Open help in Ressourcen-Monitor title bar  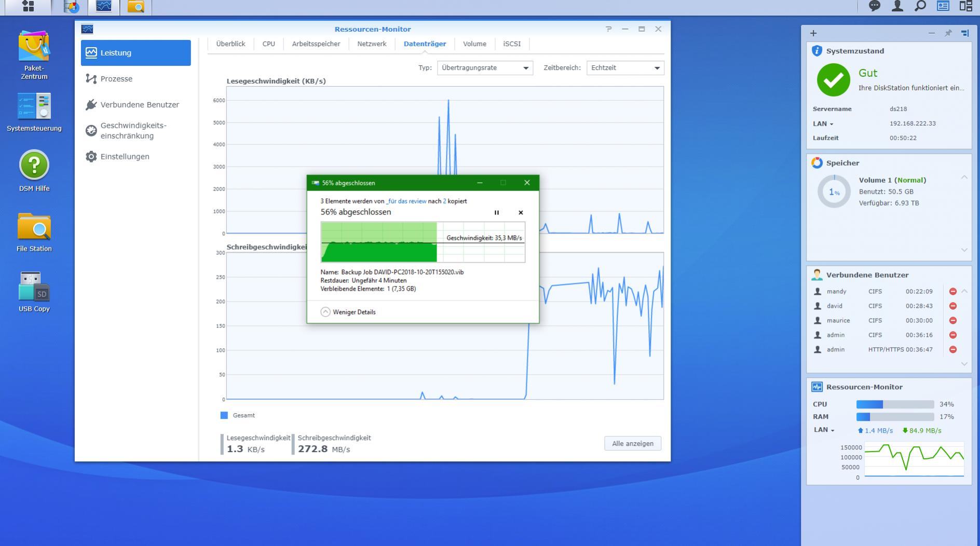click(x=608, y=29)
